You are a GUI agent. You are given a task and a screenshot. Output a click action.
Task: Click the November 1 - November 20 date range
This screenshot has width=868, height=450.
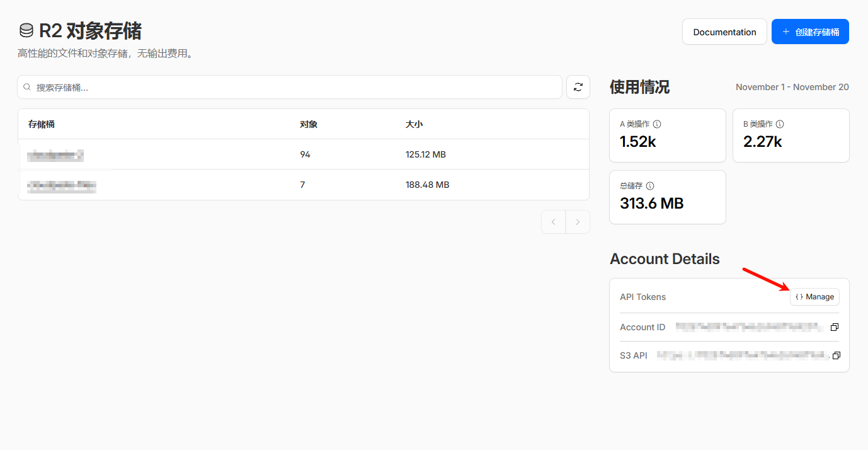point(792,87)
